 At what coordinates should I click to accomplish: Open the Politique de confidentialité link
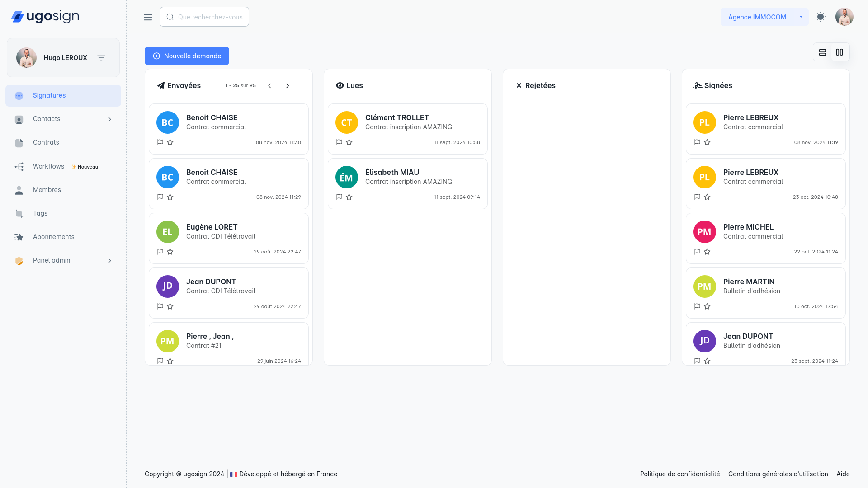(679, 474)
